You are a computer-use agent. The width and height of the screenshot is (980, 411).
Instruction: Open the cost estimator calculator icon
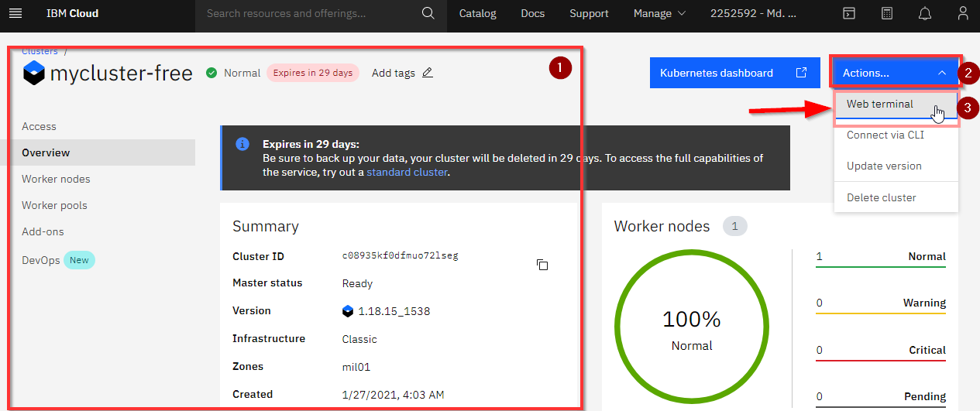pos(888,13)
